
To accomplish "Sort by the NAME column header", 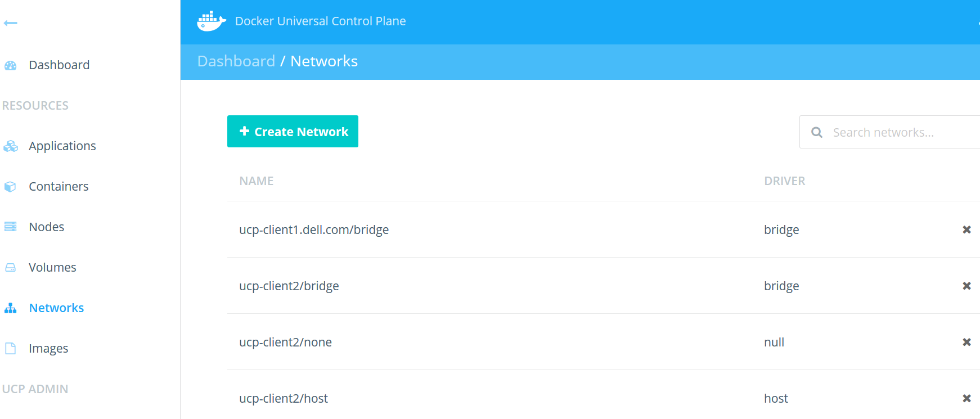I will pos(257,181).
